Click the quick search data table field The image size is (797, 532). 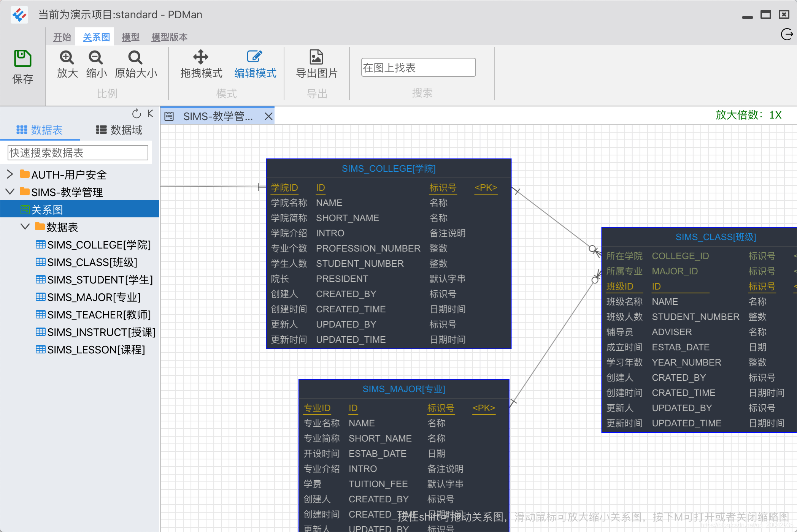coord(78,153)
